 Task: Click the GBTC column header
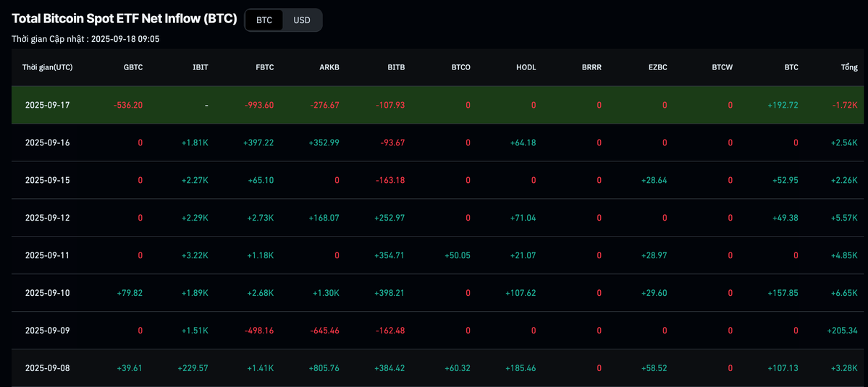(132, 67)
